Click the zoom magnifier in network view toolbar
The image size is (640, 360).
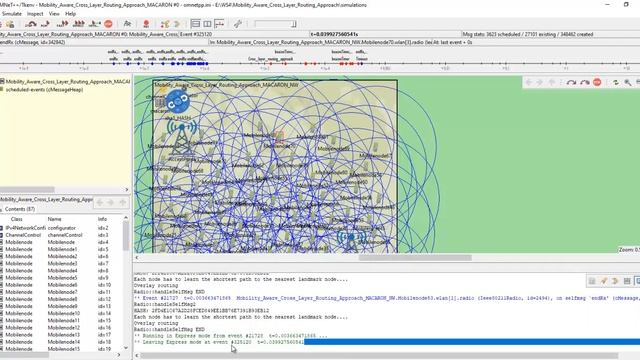click(628, 82)
